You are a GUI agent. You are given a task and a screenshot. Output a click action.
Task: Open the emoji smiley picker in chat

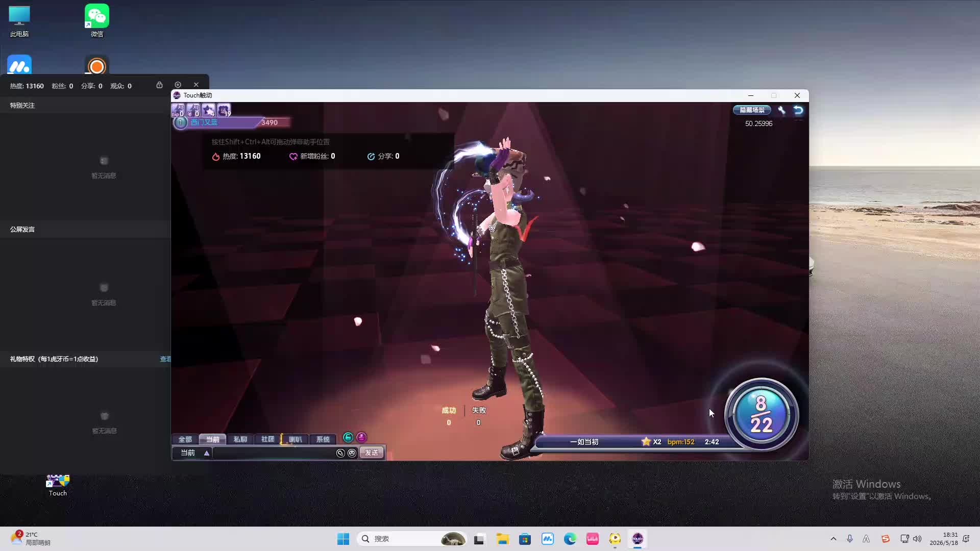(x=352, y=453)
